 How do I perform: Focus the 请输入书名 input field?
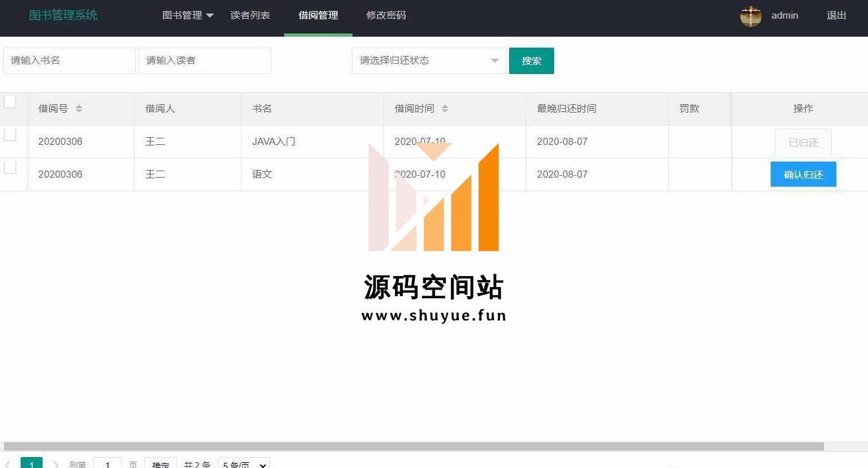(70, 61)
